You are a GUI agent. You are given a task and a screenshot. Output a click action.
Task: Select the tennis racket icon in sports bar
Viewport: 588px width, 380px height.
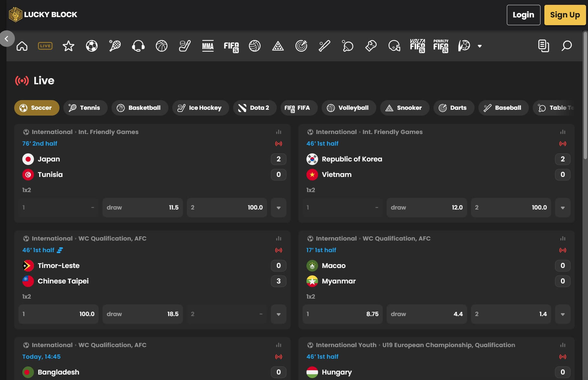pos(115,46)
